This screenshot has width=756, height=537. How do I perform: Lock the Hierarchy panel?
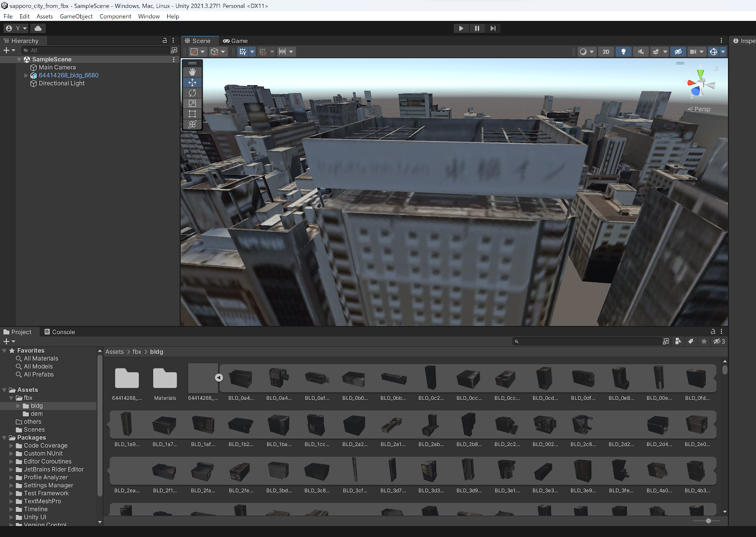pos(164,41)
